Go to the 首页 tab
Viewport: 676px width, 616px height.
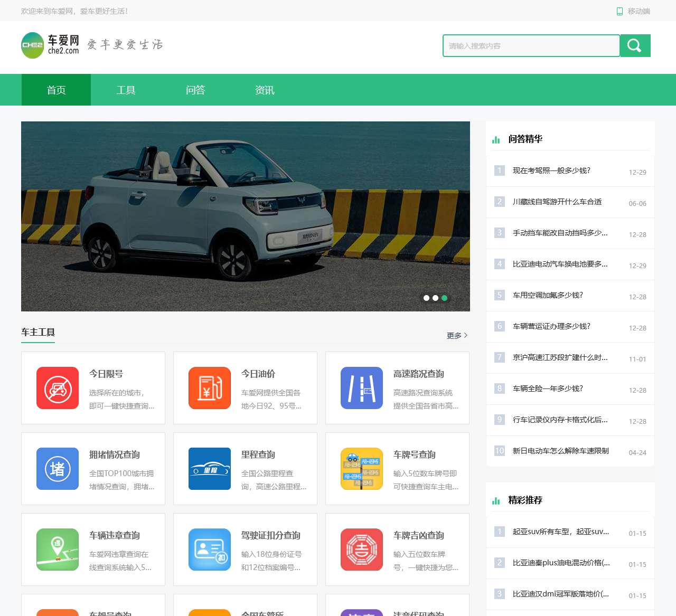(56, 90)
